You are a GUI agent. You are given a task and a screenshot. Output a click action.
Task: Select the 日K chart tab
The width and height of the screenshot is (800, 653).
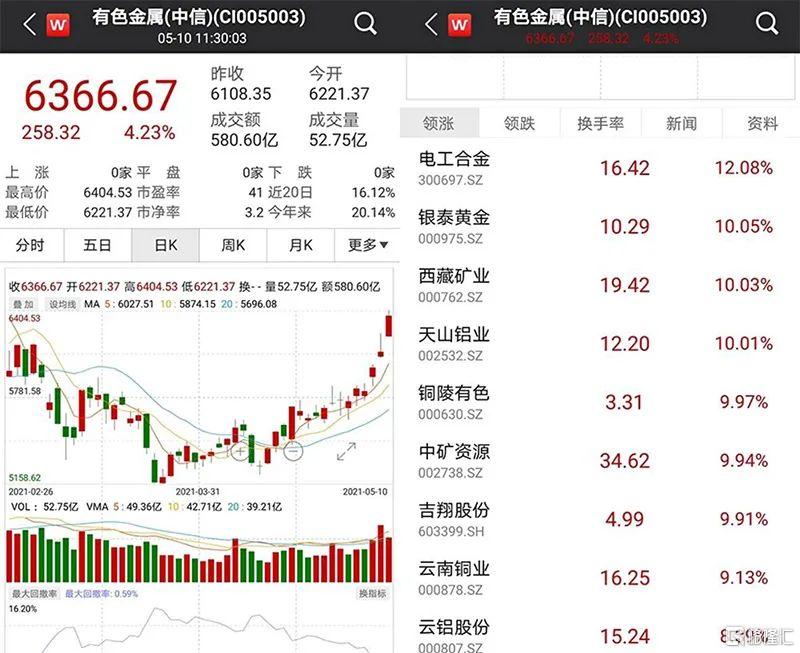tap(165, 245)
